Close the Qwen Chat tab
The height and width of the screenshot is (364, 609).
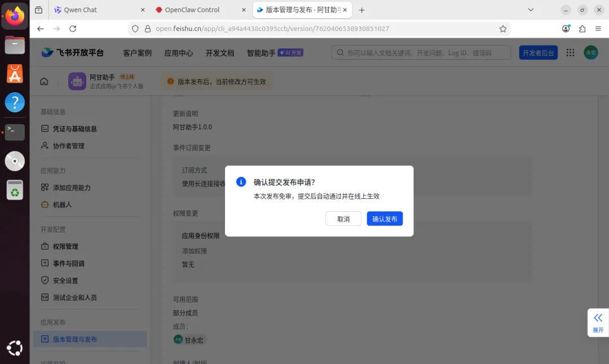click(x=143, y=10)
